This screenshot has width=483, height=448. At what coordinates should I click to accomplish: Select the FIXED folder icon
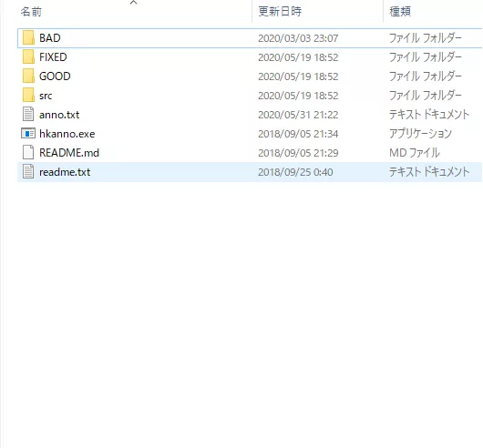point(28,57)
